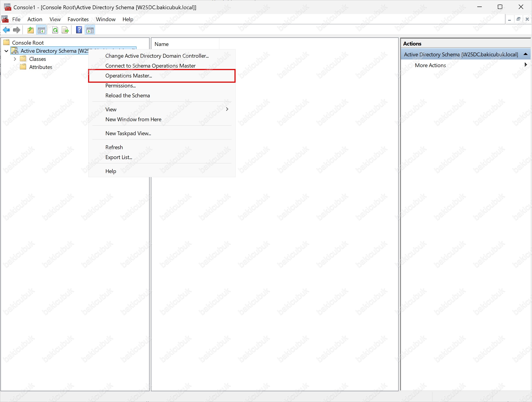Click the Actions pane title
Image resolution: width=532 pixels, height=402 pixels.
point(412,43)
